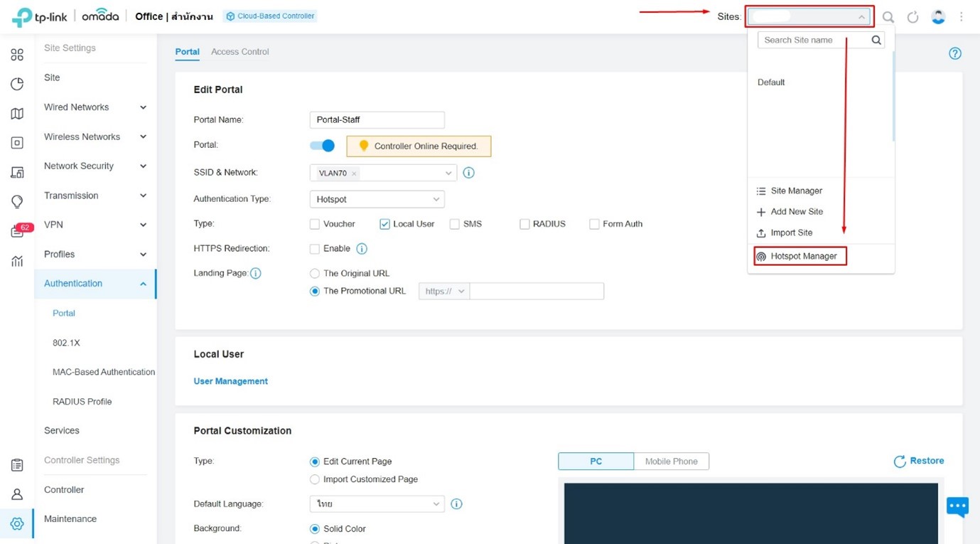Open the Clients icon in left rail

click(17, 172)
